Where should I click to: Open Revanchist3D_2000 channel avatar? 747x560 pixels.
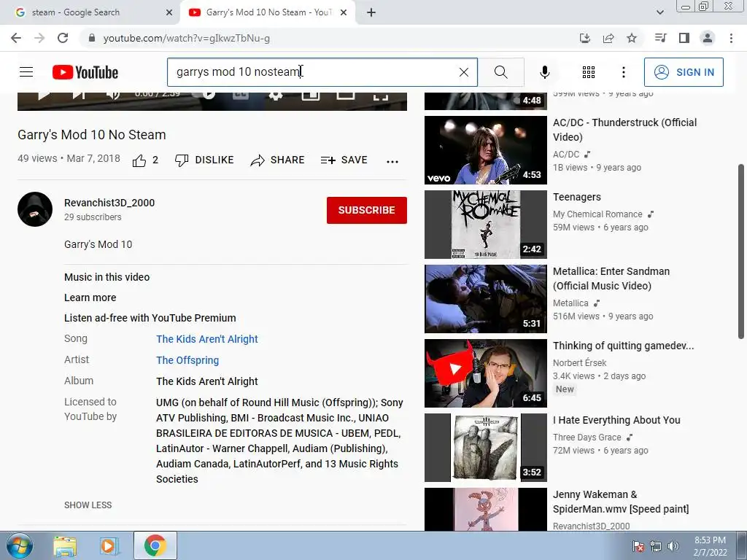pos(35,209)
